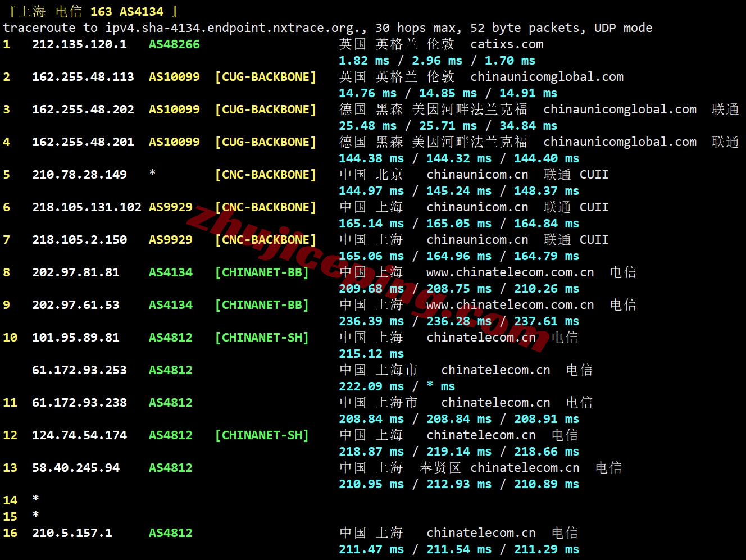
Task: Click the AS48266 label on hop 1
Action: (174, 44)
